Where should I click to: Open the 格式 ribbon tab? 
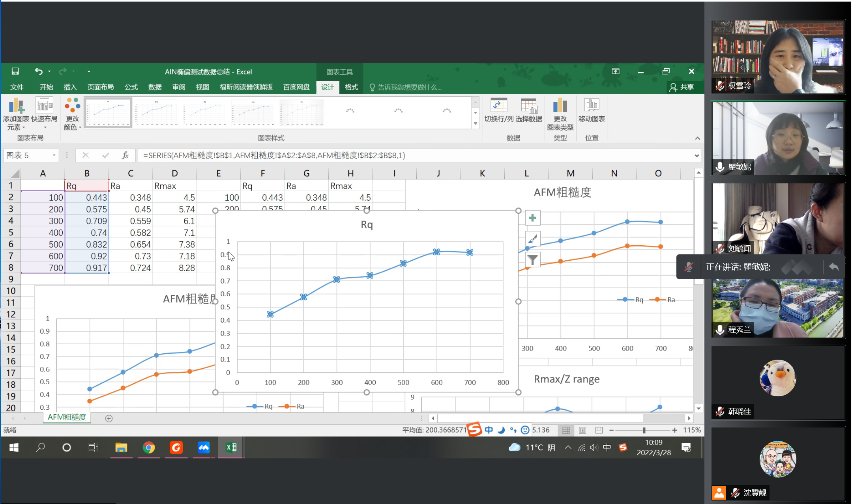(x=351, y=87)
